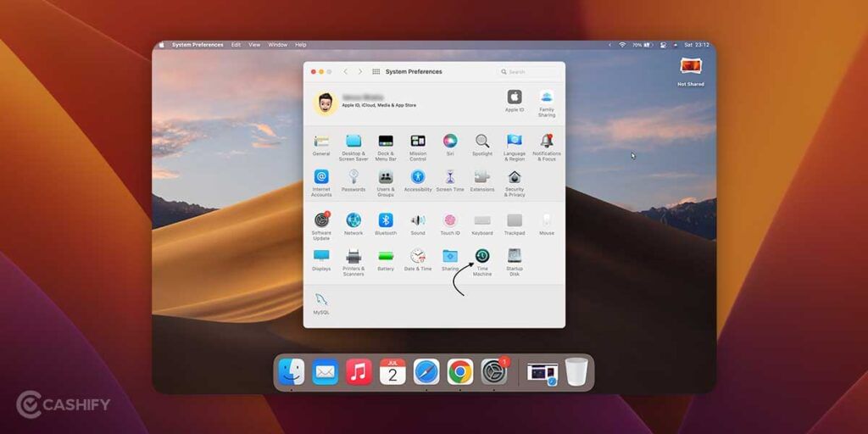
Task: Open Mission Control preferences
Action: (418, 147)
